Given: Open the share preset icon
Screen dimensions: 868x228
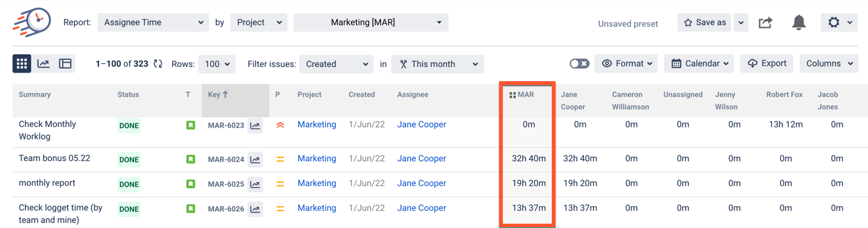Looking at the screenshot, I should (x=766, y=23).
